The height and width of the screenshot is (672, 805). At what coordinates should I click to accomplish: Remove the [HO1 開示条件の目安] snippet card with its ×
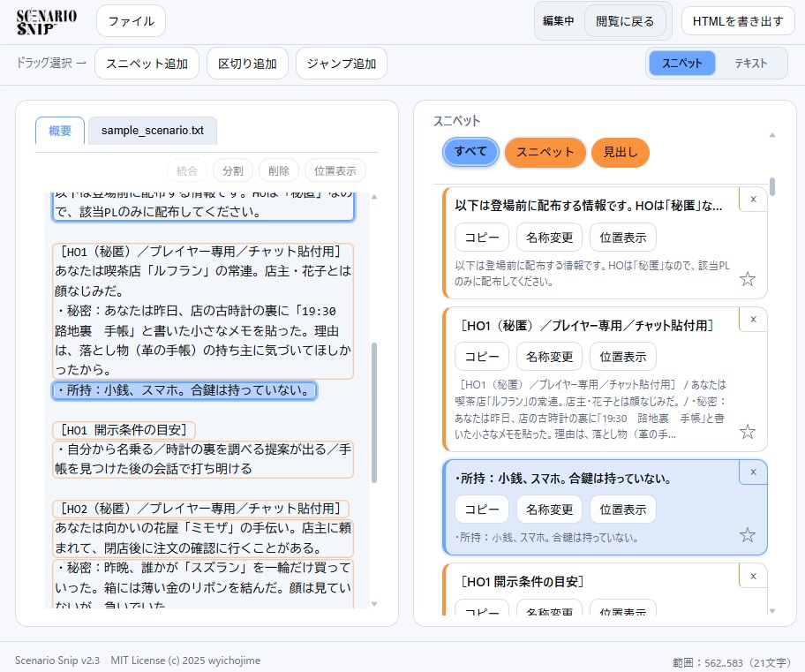(753, 576)
